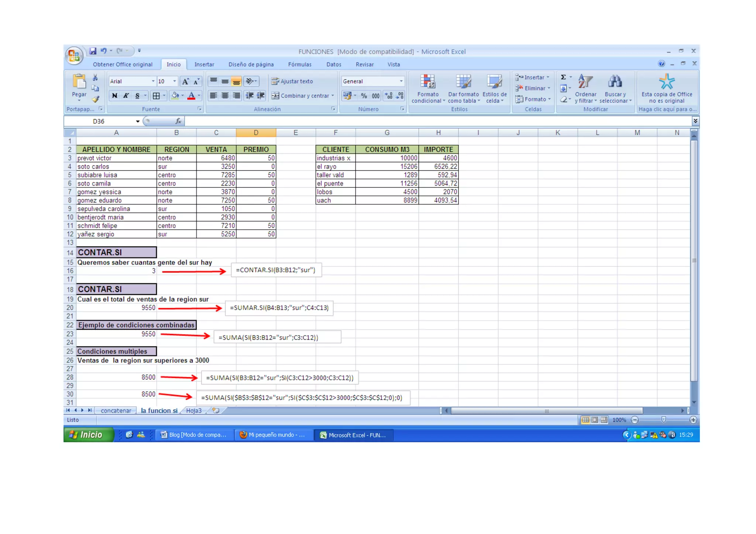Click the percent style icon
The height and width of the screenshot is (534, 756).
coord(364,96)
